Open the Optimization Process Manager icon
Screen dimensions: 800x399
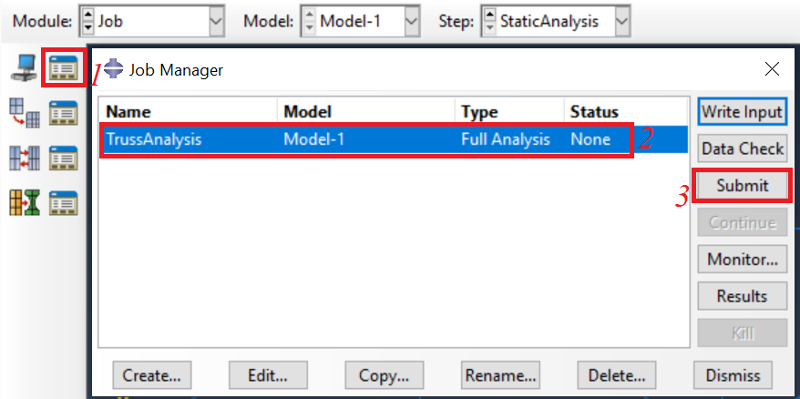click(x=63, y=203)
